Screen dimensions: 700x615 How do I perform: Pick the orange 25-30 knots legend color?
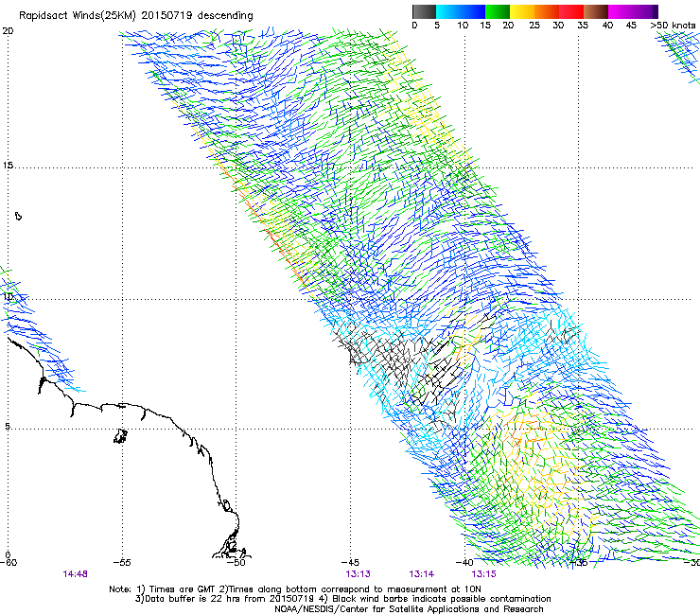tap(547, 11)
